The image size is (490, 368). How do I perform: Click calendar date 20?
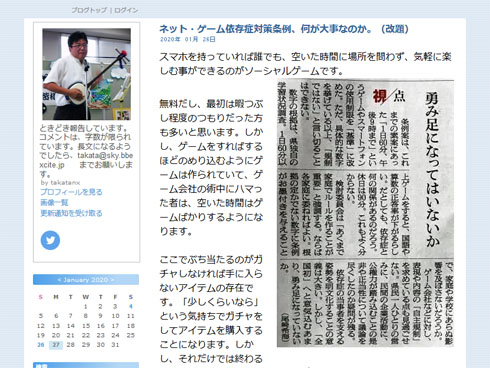pyautogui.click(x=56, y=335)
